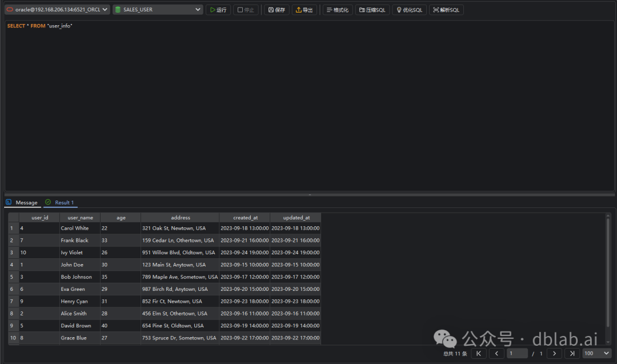Open the page size 100 dropdown
The image size is (617, 364).
click(x=596, y=353)
